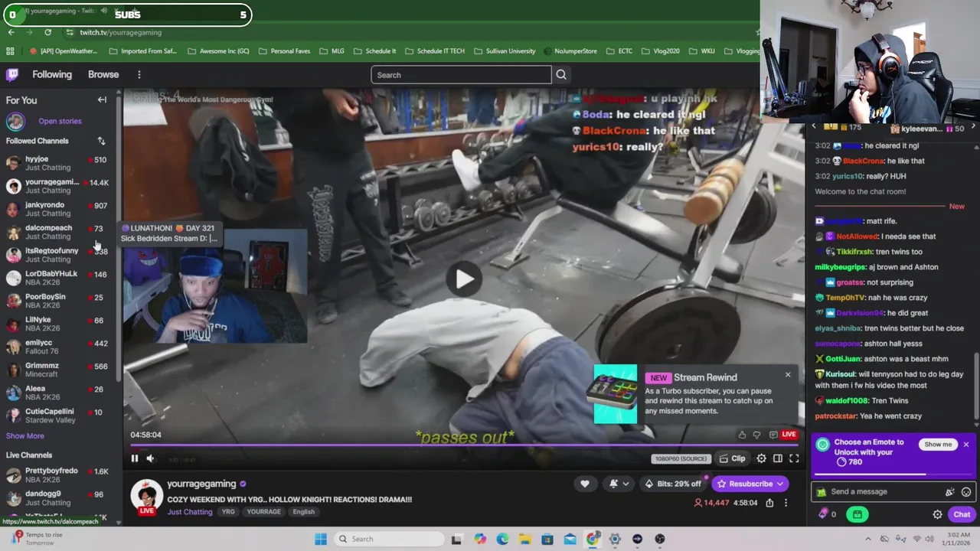Thumbs up the stream rewind moment

[742, 435]
